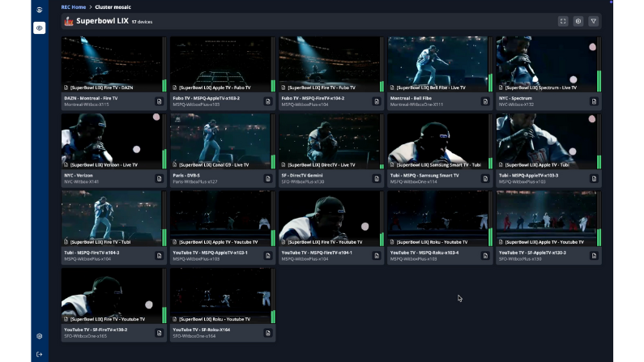The image size is (644, 362).
Task: Open Samsung Smart TV - Tubi video thumbnail
Action: [438, 141]
